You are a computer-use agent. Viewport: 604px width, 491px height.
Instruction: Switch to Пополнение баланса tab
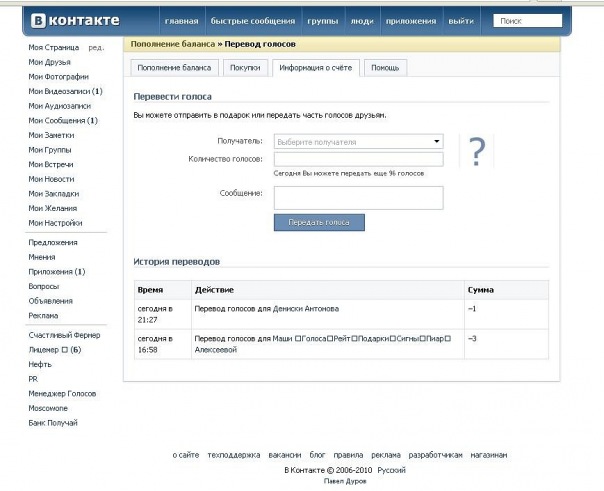174,68
